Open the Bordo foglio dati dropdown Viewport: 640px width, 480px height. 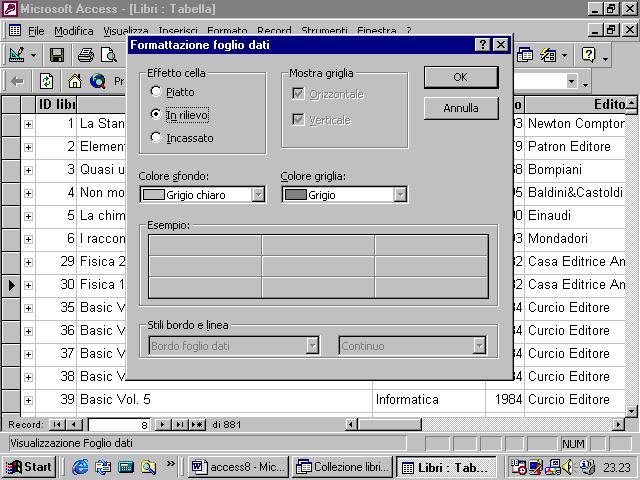point(312,346)
